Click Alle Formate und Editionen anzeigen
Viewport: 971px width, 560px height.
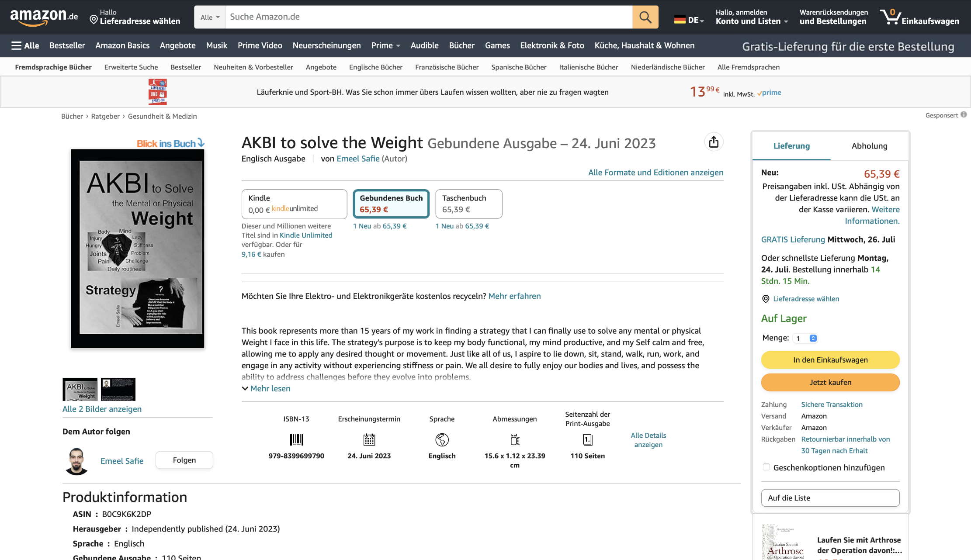655,172
